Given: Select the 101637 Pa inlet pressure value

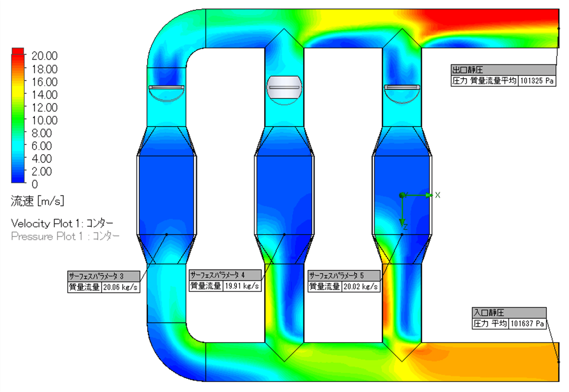Looking at the screenshot, I should [527, 324].
